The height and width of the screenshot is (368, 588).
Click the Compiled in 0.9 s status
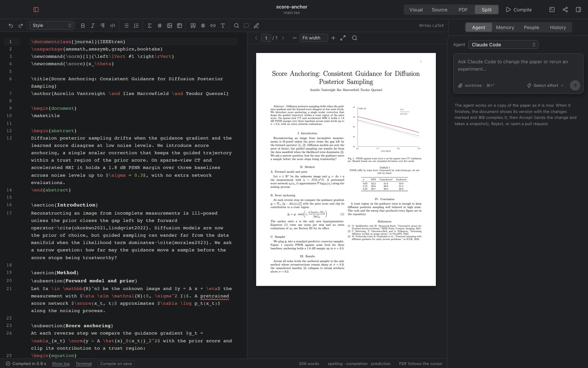point(26,364)
